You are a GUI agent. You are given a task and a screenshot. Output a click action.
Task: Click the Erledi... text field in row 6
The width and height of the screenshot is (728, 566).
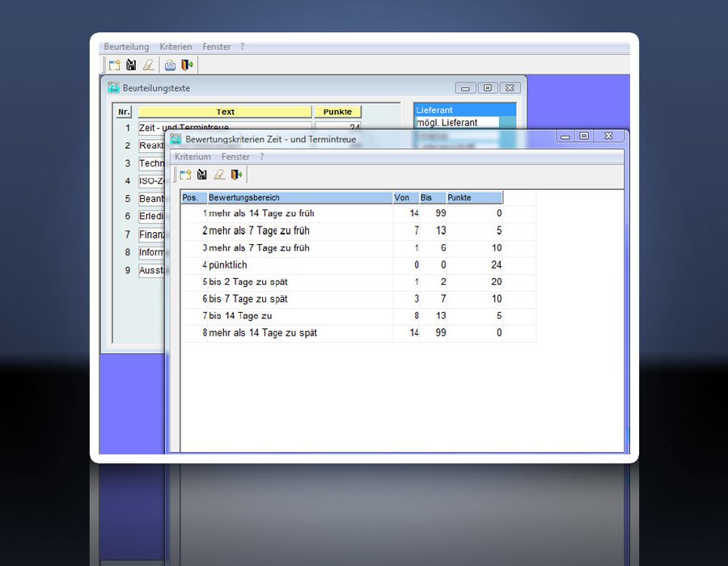(151, 216)
